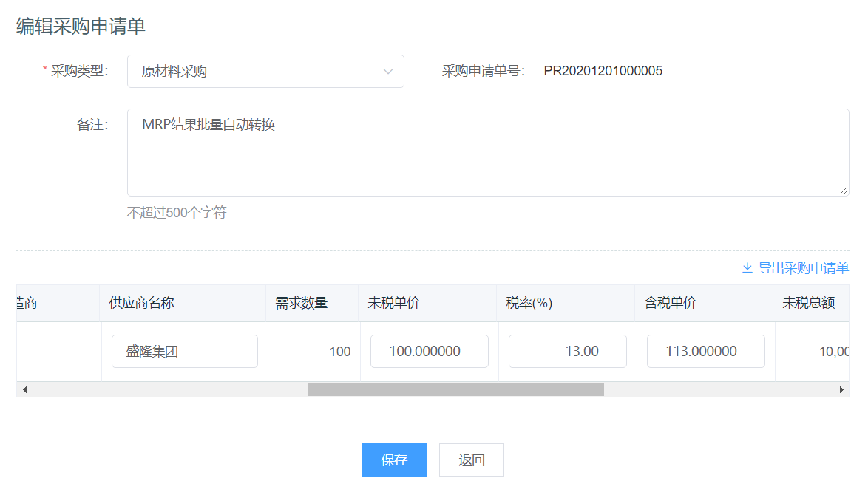This screenshot has width=868, height=495.
Task: Click the purchase request number PR20201201000005
Action: [603, 72]
